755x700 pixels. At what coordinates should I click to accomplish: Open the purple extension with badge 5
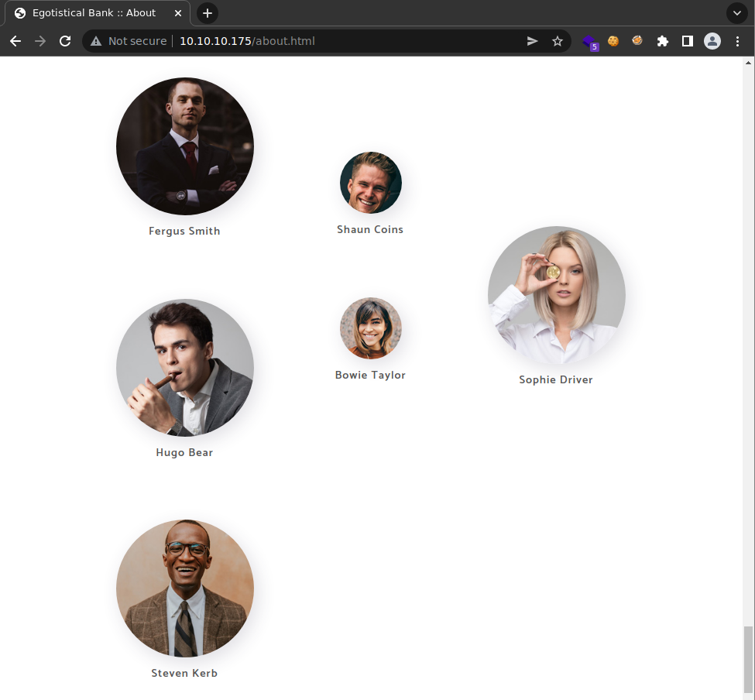589,42
